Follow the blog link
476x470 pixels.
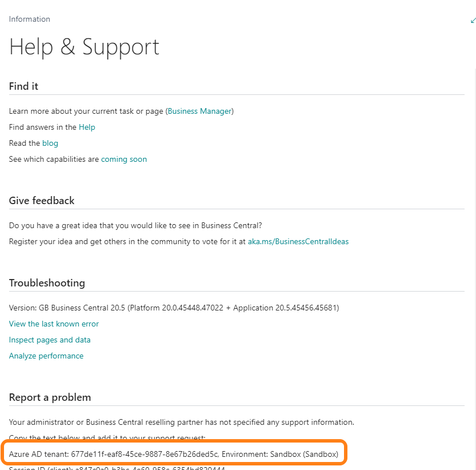click(x=50, y=143)
